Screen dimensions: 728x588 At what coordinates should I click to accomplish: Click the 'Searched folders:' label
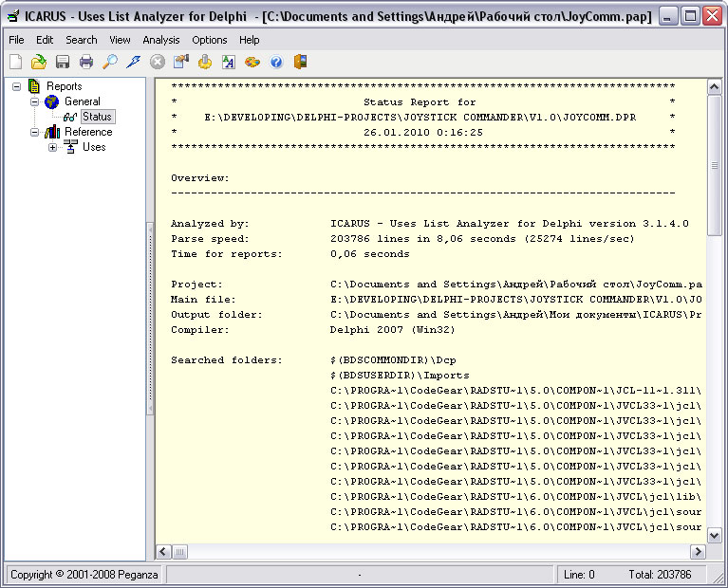[227, 360]
